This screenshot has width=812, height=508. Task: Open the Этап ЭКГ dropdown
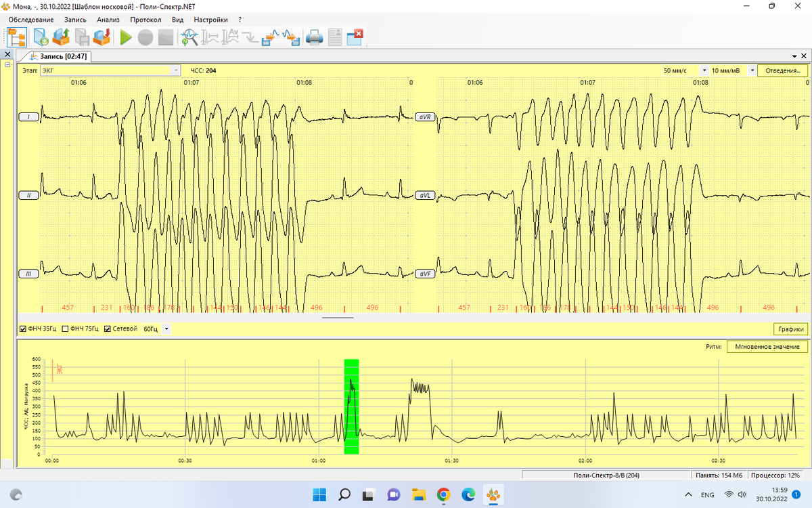click(x=110, y=70)
